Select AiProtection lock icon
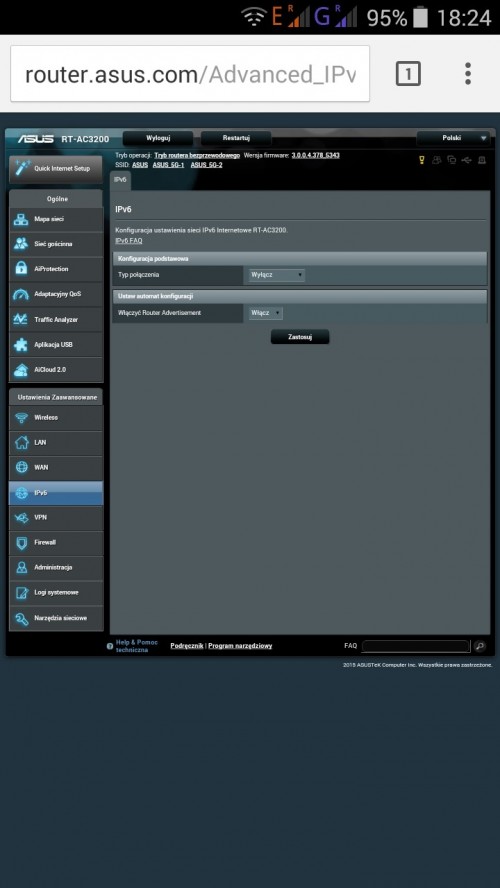 click(x=21, y=269)
